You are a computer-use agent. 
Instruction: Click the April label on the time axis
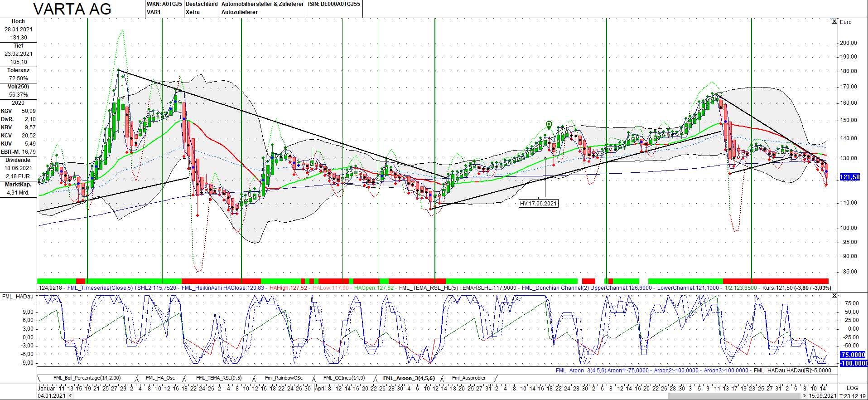point(320,389)
